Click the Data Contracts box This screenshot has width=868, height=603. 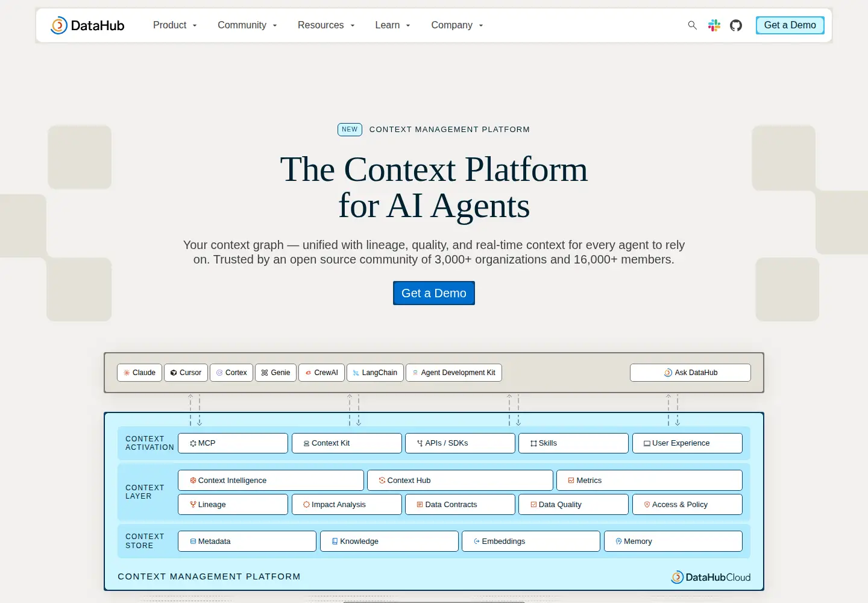click(x=460, y=505)
